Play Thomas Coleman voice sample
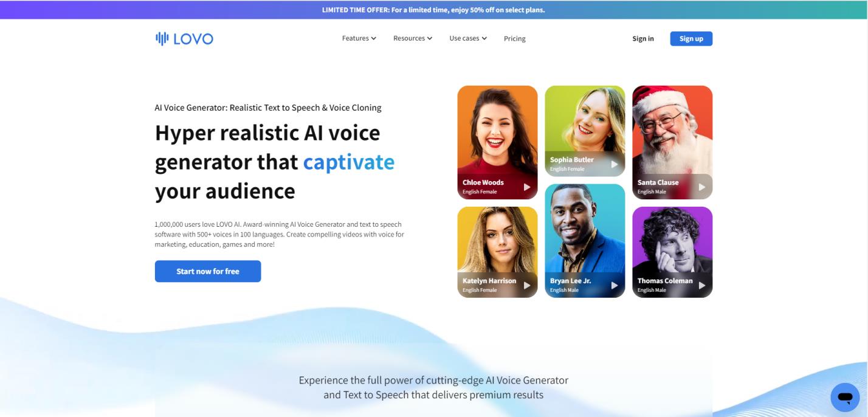868x417 pixels. (x=702, y=285)
